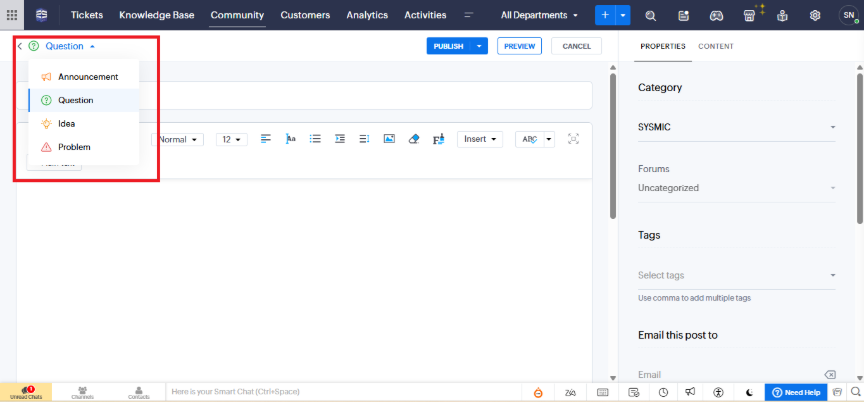
Task: Open the search icon in top bar
Action: coord(651,15)
